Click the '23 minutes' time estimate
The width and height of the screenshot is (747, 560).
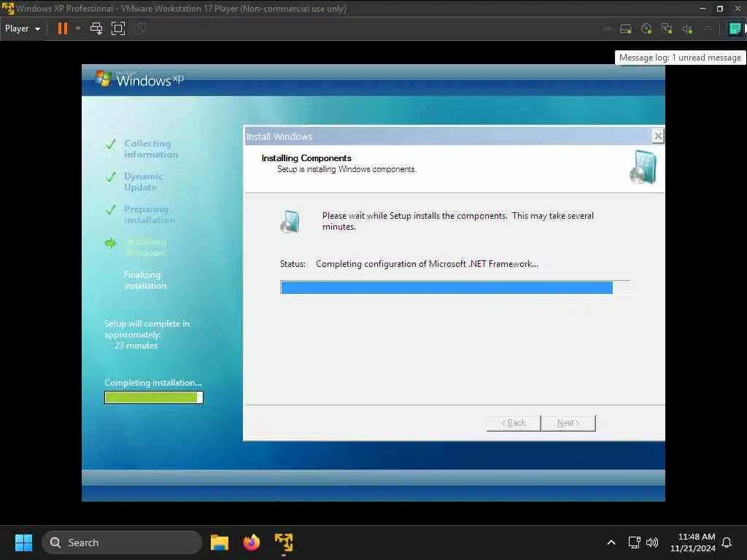tap(136, 346)
